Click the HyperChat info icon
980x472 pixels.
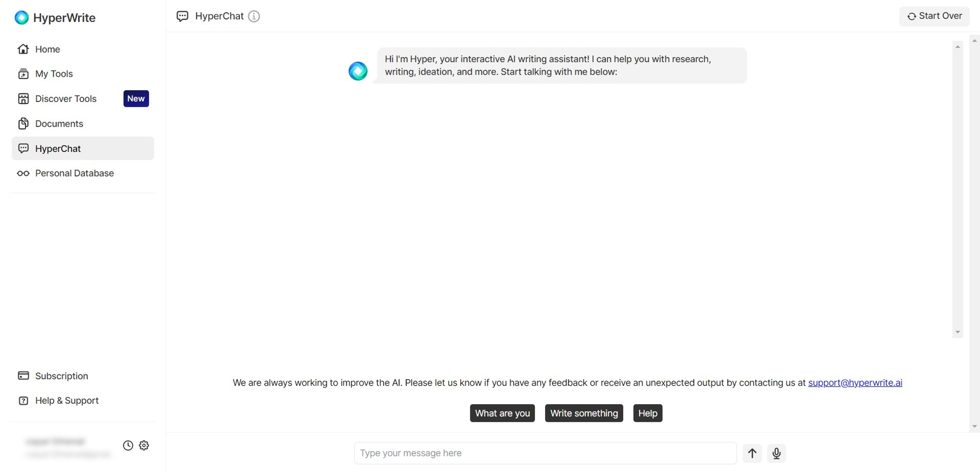click(x=254, y=16)
